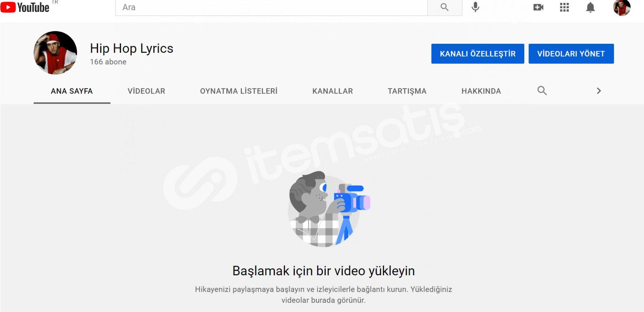
Task: Open the YouTube apps grid icon
Action: coord(564,7)
